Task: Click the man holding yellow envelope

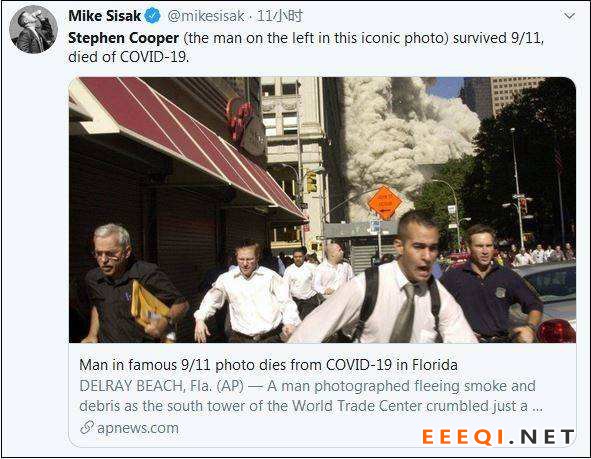Action: click(x=130, y=283)
